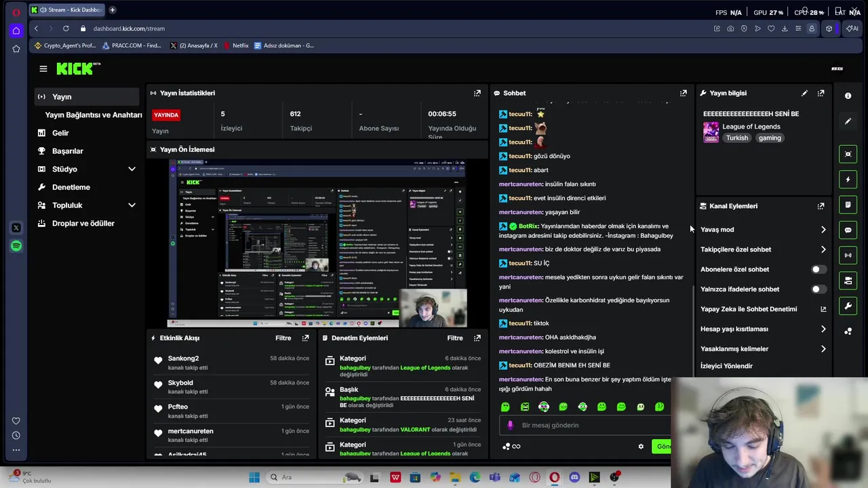Click the League of Legends category thumbnail

(711, 132)
